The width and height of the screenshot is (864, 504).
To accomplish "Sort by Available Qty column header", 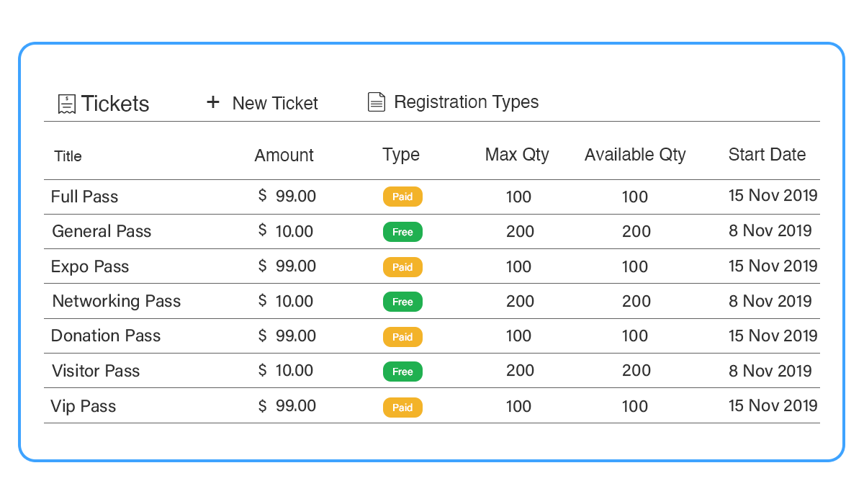I will 635,155.
